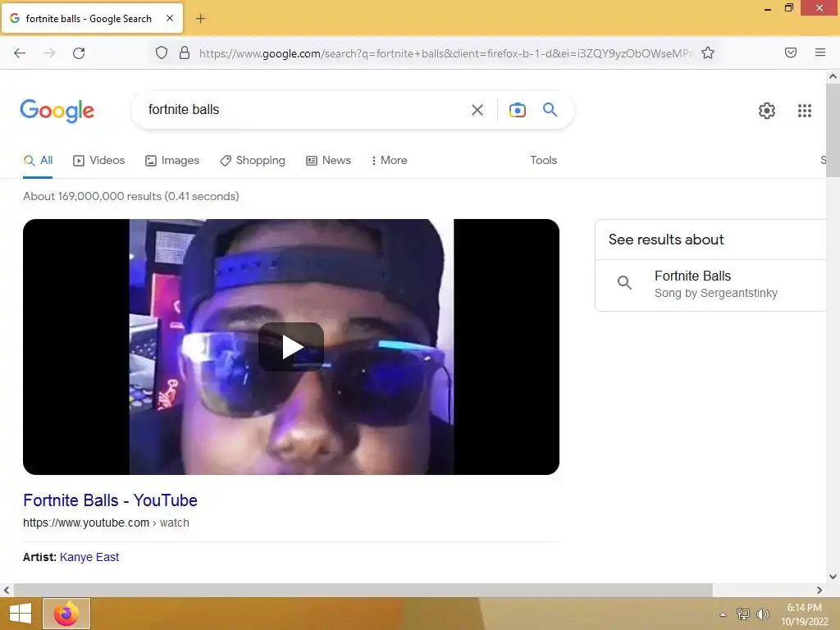Click the 'See results about' heading
This screenshot has height=630, width=840.
666,240
